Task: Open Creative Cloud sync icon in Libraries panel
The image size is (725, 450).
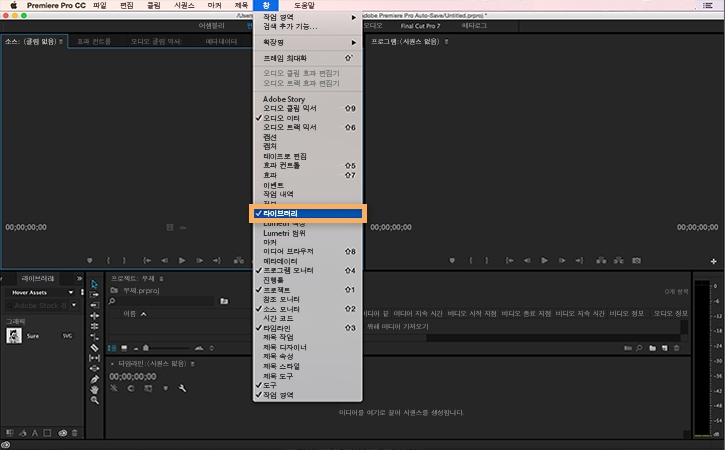Action: [62, 433]
